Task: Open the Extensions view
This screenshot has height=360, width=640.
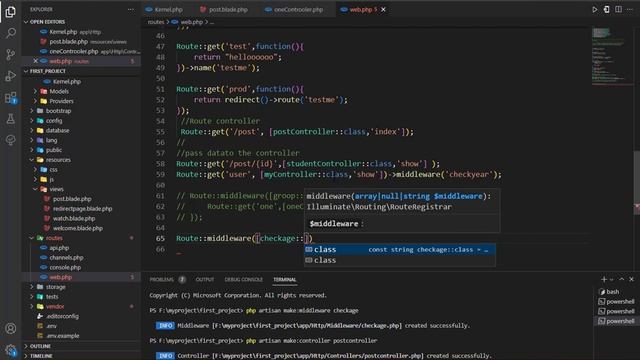Action: tap(11, 98)
